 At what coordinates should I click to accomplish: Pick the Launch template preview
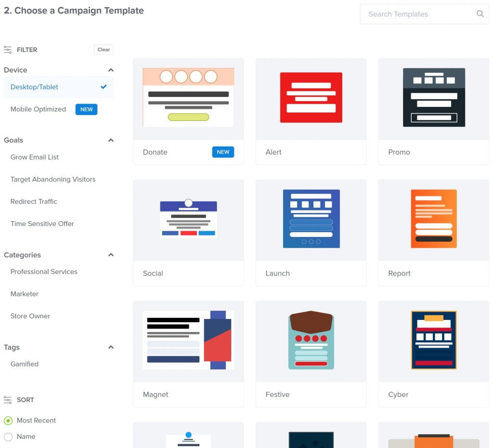pos(311,219)
